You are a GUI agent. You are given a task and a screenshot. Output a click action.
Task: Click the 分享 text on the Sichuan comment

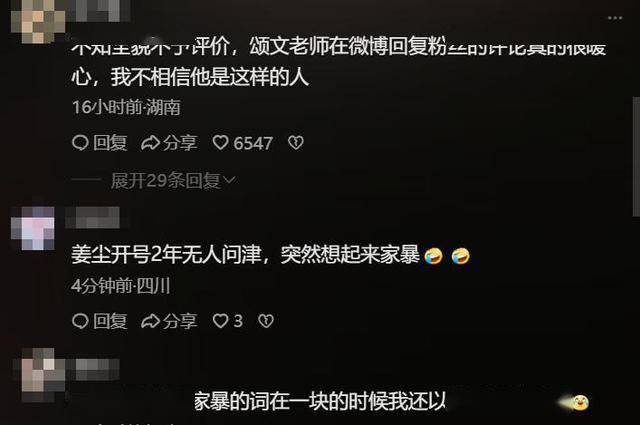coord(180,321)
